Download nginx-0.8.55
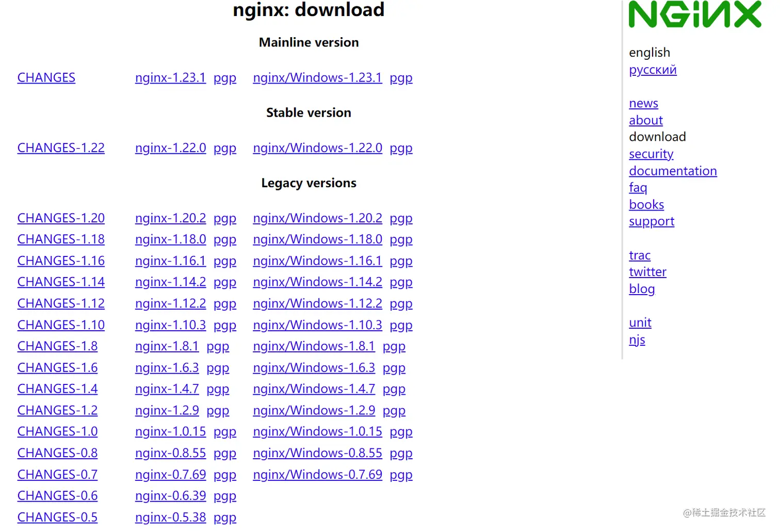 point(170,454)
